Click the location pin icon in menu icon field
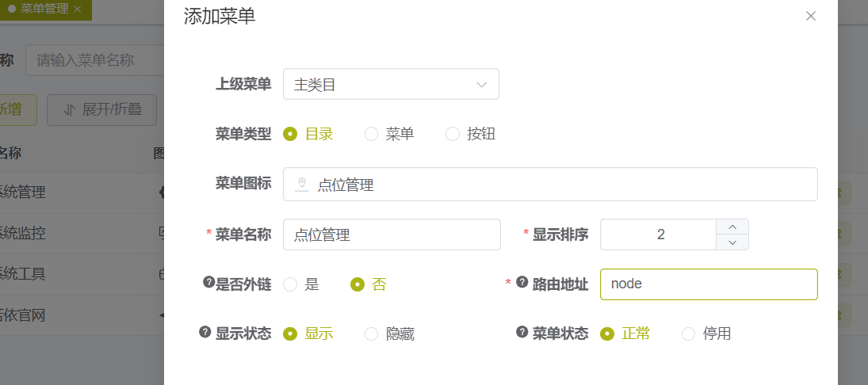868x385 pixels. point(302,185)
